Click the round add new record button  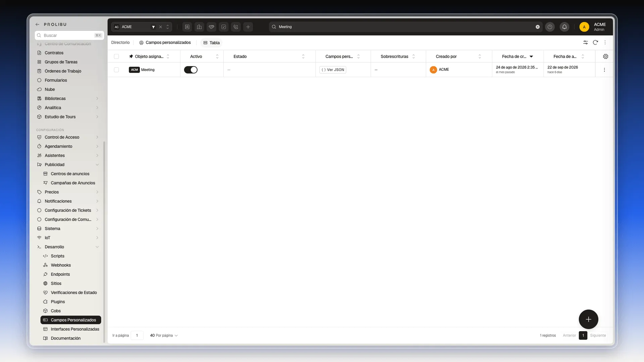pos(588,319)
